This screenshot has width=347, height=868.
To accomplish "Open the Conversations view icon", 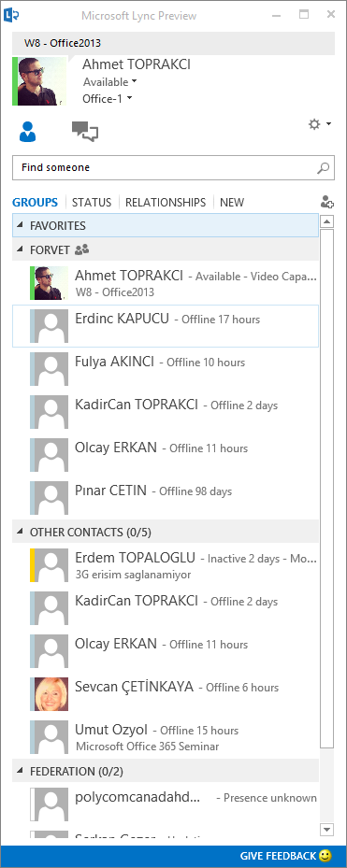I will tap(85, 132).
